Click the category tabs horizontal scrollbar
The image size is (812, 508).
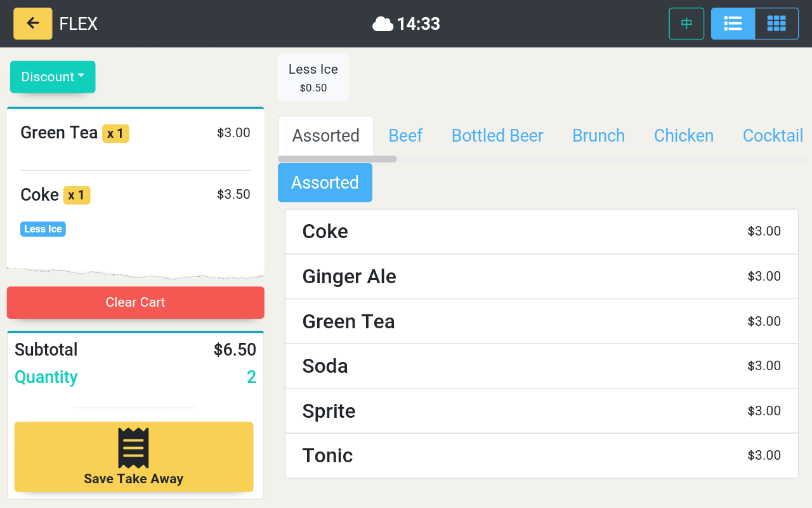pyautogui.click(x=337, y=159)
